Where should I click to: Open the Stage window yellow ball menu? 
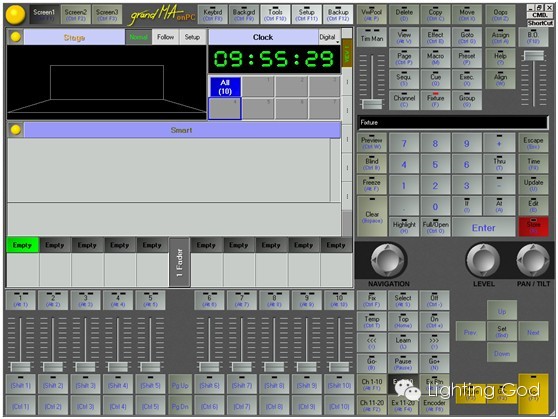click(15, 37)
